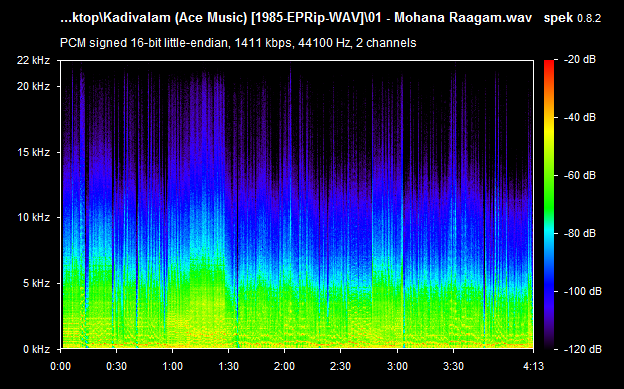Click the 1:30 time axis label

pyautogui.click(x=228, y=366)
